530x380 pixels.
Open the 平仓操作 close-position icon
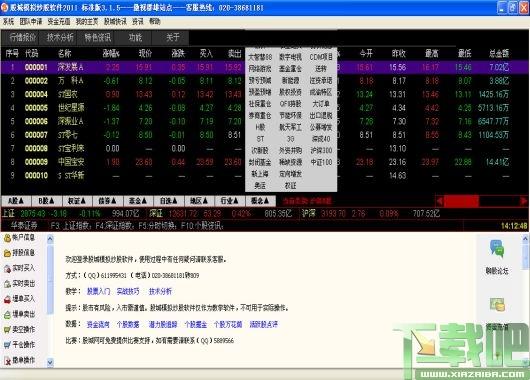click(7, 345)
